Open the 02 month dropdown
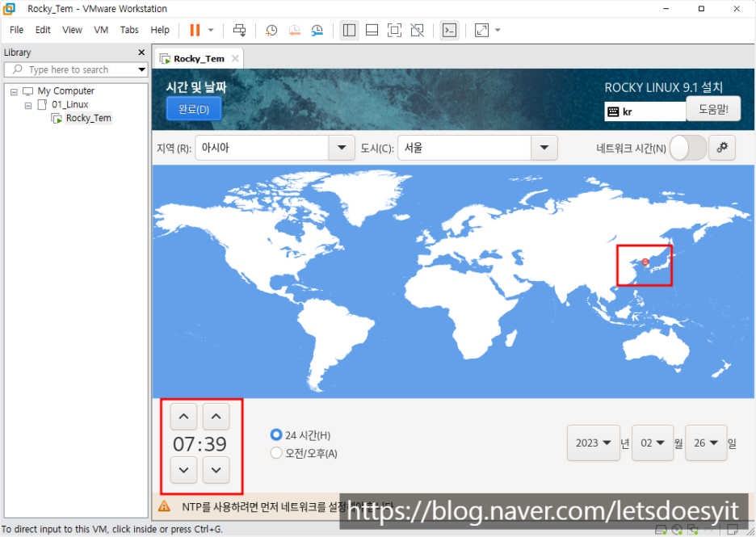 point(653,443)
